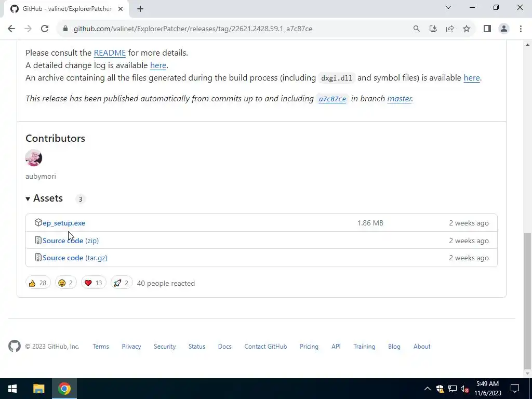View site info lock icon
The height and width of the screenshot is (399, 532).
(x=65, y=29)
